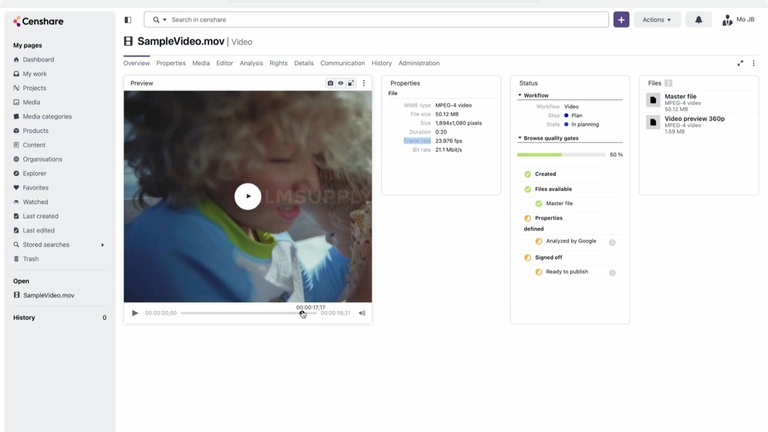This screenshot has height=432, width=768.
Task: Switch to the Communication tab
Action: tap(342, 63)
